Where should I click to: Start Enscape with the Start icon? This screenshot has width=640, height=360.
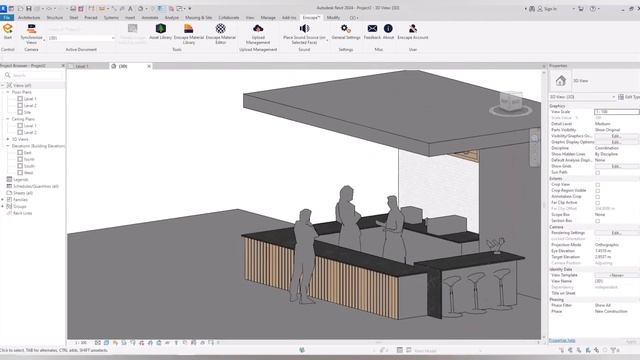pos(8,29)
